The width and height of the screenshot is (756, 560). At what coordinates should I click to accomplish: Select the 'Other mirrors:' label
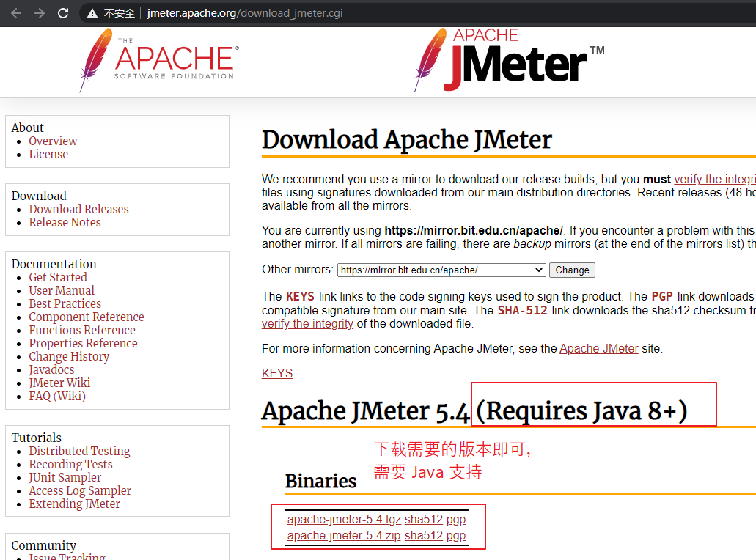[298, 270]
